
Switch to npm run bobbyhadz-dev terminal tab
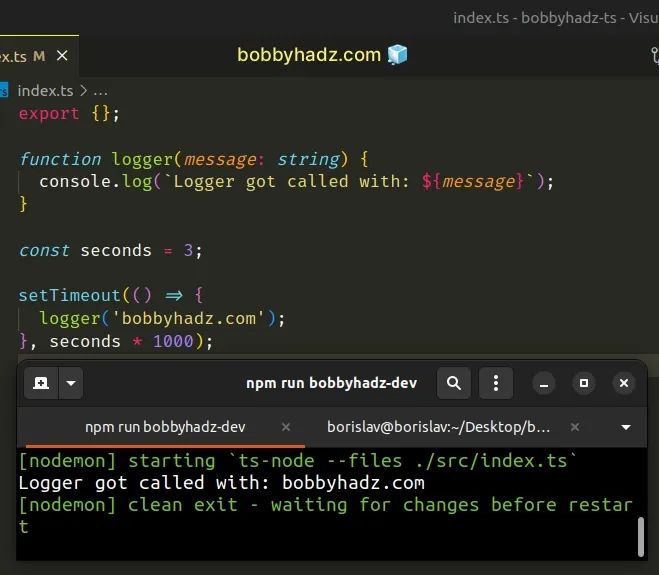[x=165, y=427]
